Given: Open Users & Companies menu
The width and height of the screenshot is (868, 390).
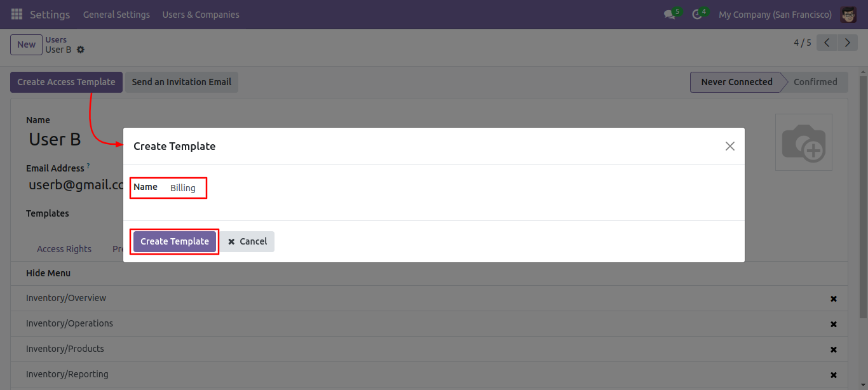Looking at the screenshot, I should click(201, 15).
